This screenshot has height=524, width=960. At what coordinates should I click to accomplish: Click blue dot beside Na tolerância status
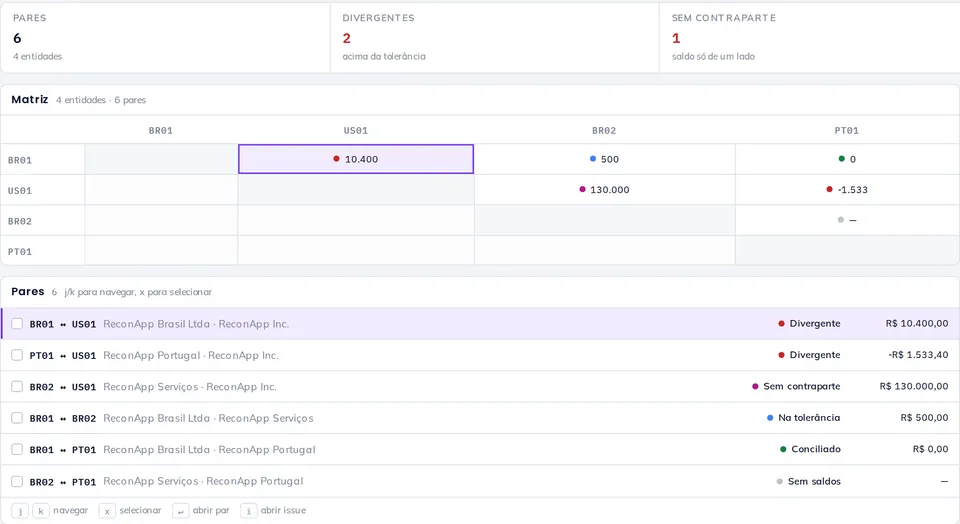coord(770,418)
